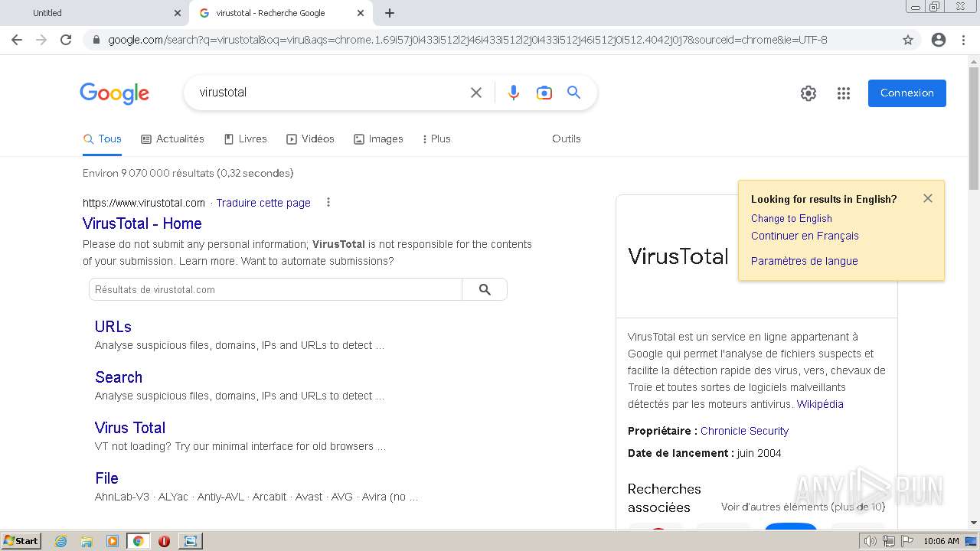Click the Connexion sign-in button
This screenshot has width=980, height=551.
coord(907,93)
